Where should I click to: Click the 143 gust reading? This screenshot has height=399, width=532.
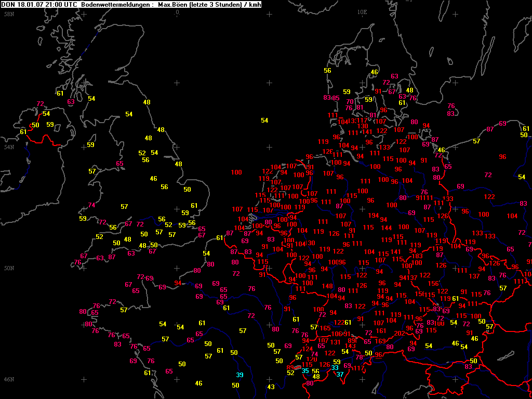(x=350, y=346)
